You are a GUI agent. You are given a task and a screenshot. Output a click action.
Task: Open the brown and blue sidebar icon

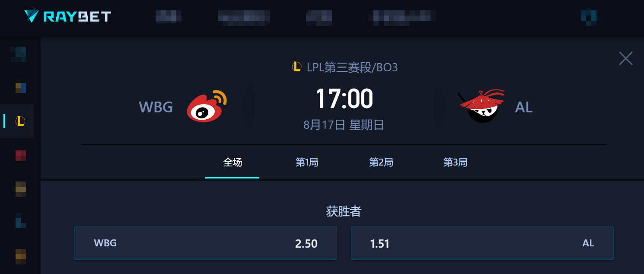pos(21,88)
